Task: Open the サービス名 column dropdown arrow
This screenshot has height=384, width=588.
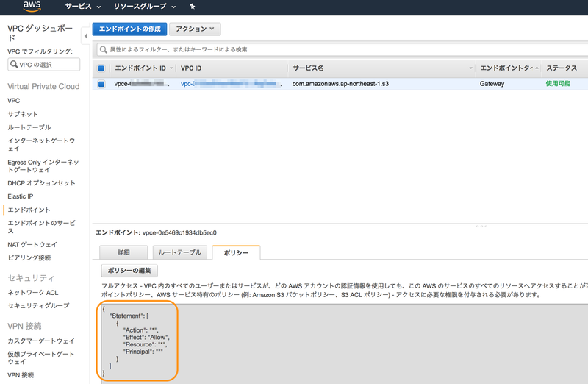Action: coord(470,68)
